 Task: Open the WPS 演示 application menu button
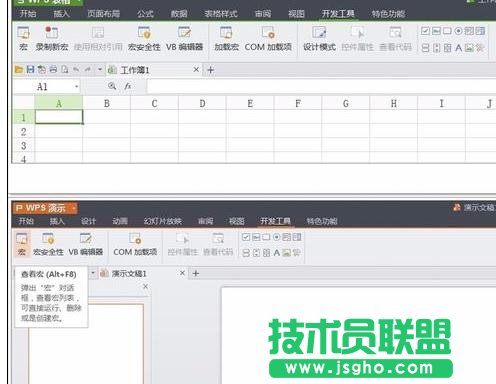tap(46, 208)
